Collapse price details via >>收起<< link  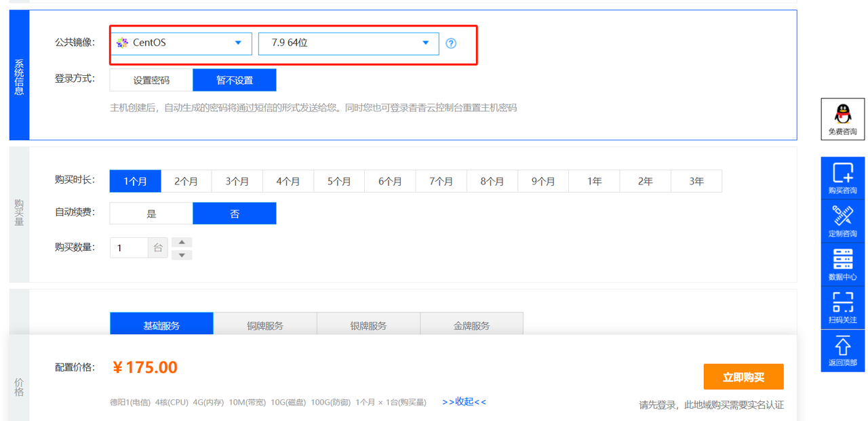464,401
